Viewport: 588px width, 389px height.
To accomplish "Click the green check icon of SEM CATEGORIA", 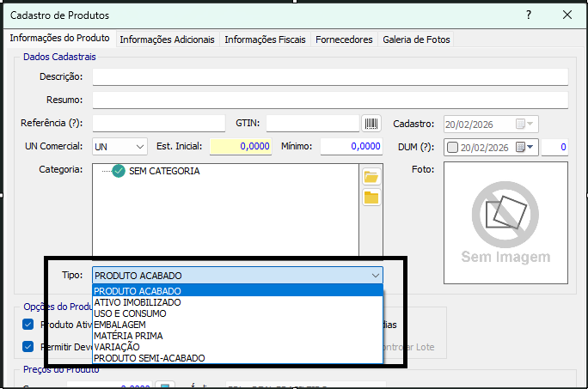I will [x=119, y=171].
